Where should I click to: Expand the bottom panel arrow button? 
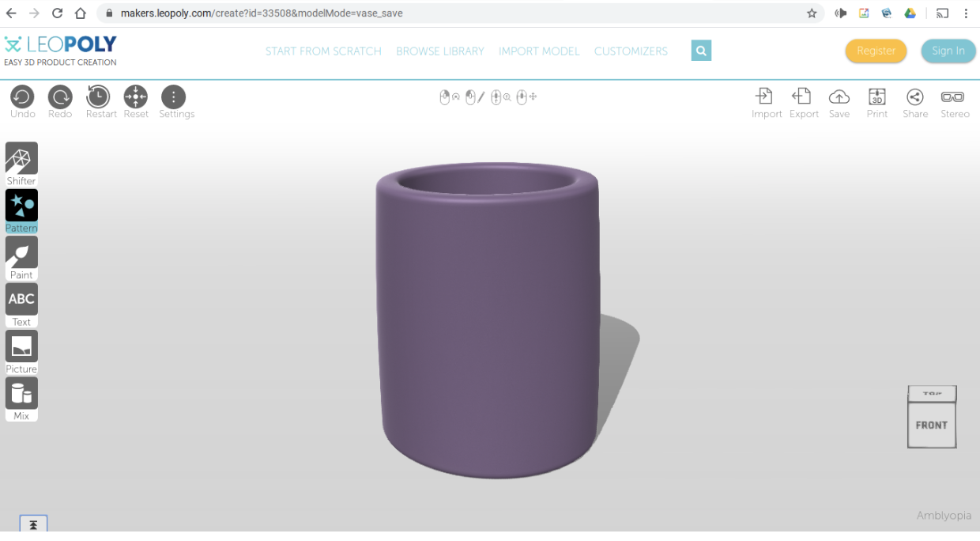pyautogui.click(x=33, y=524)
